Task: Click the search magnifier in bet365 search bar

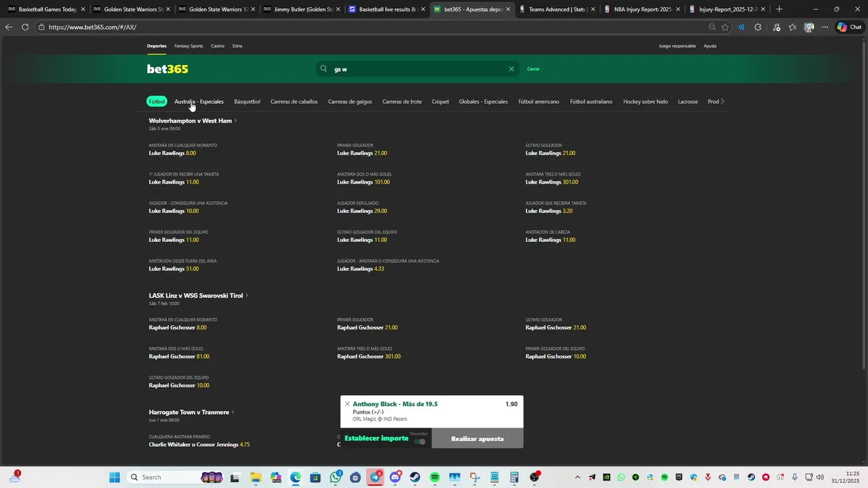Action: pos(323,68)
